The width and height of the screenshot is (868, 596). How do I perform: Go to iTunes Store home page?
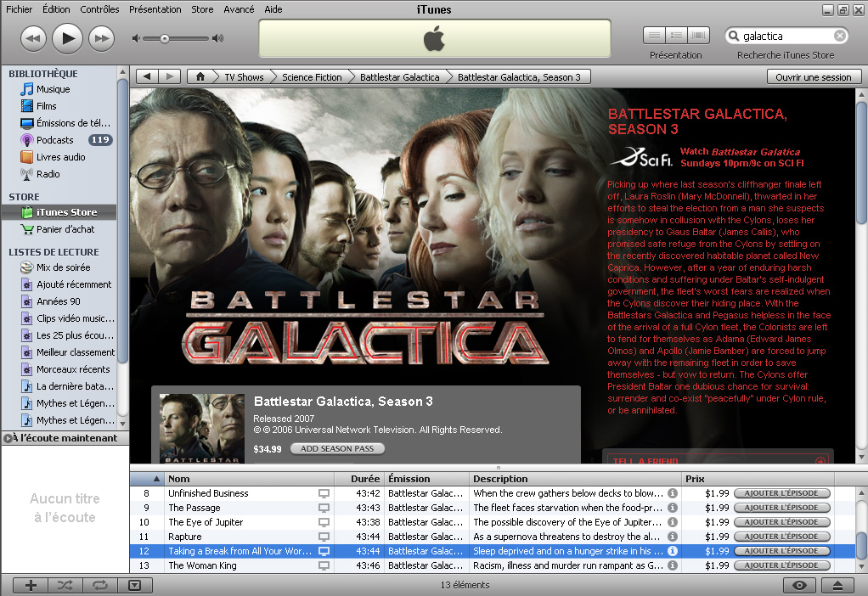[x=200, y=76]
